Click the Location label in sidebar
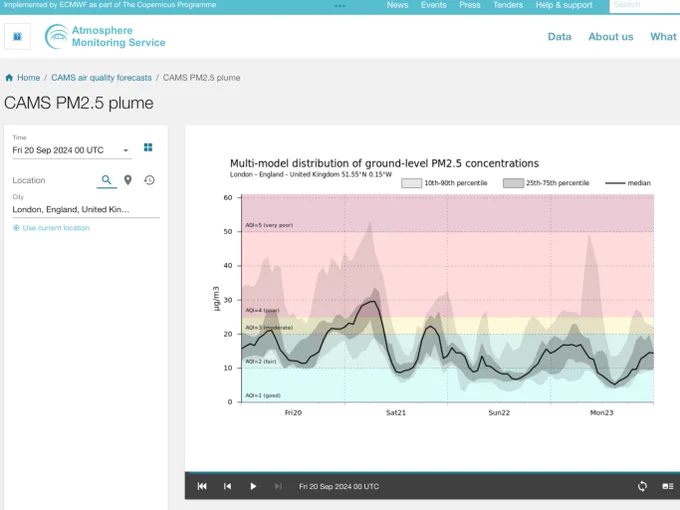This screenshot has width=680, height=510. [x=29, y=180]
